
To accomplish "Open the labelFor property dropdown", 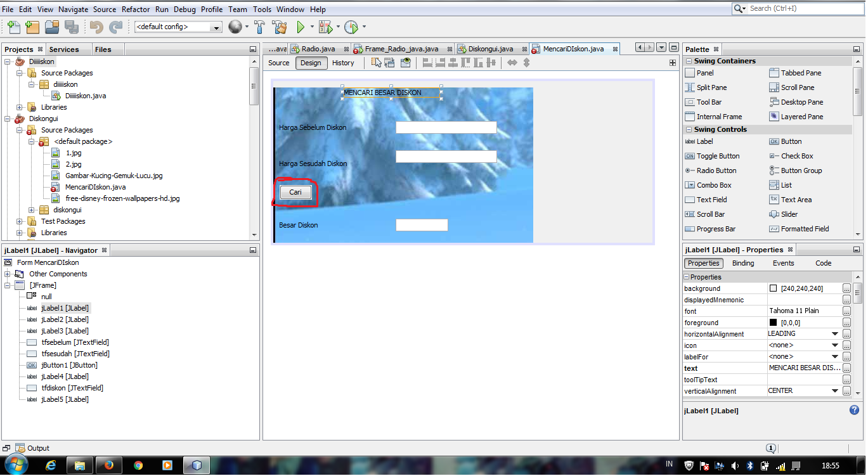I will tap(835, 357).
